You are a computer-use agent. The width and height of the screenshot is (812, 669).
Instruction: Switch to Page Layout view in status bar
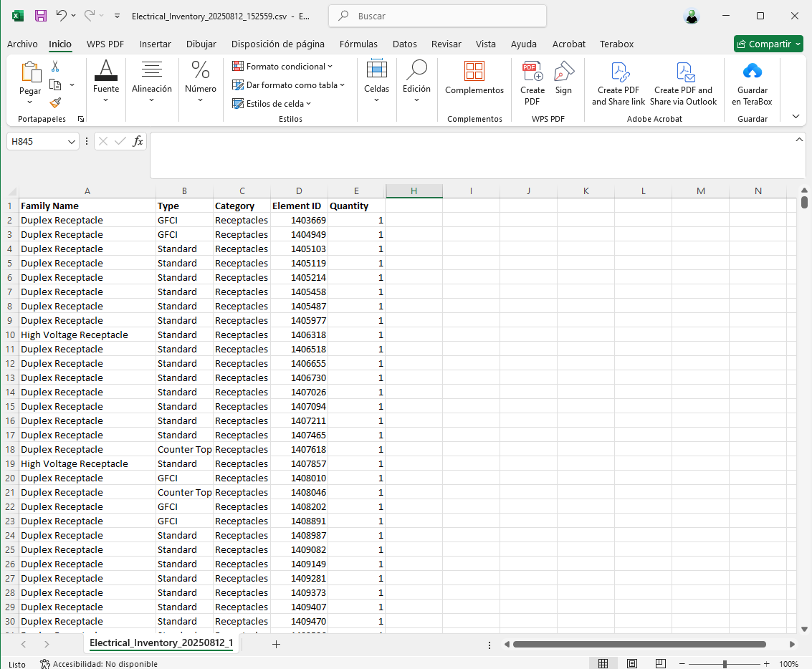click(631, 664)
